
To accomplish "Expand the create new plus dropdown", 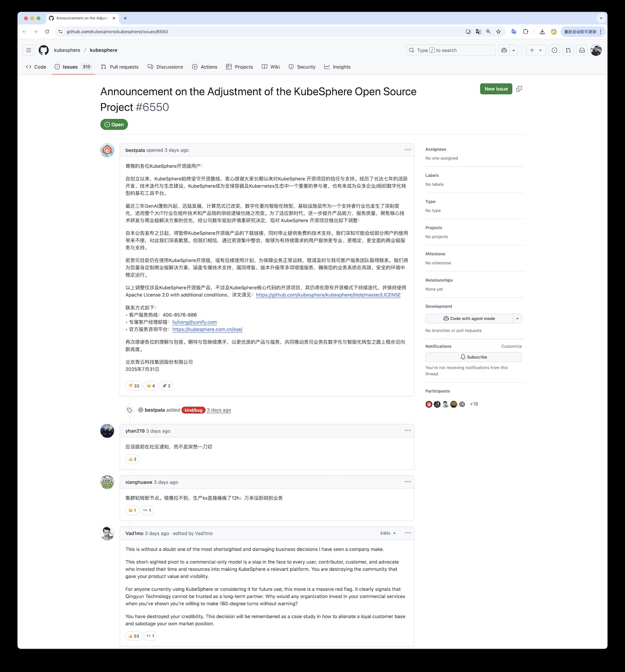I will click(x=536, y=50).
